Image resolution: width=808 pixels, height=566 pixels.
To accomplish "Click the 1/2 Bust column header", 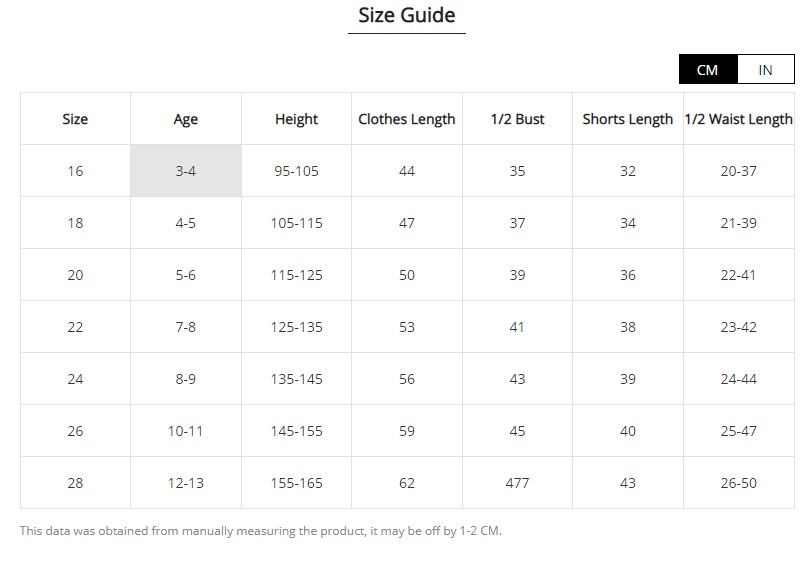I will click(x=517, y=119).
